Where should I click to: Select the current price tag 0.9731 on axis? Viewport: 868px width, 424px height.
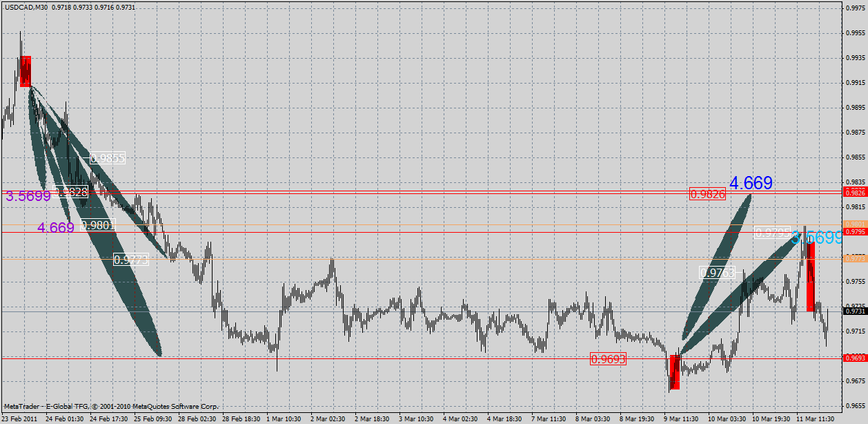855,312
